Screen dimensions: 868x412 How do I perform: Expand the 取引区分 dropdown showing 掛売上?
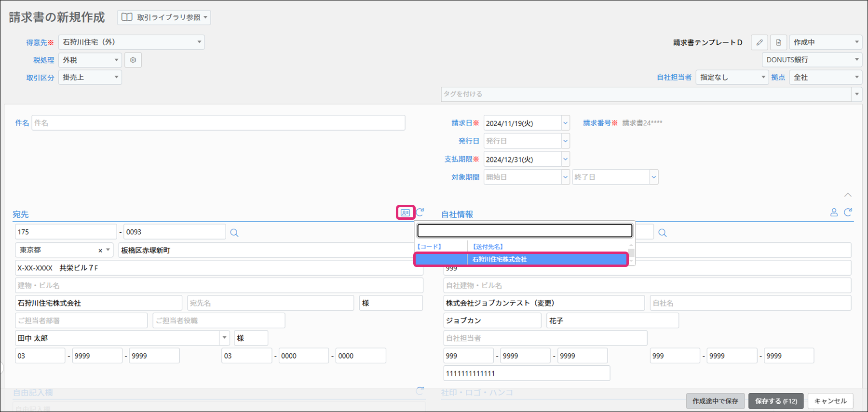[116, 77]
